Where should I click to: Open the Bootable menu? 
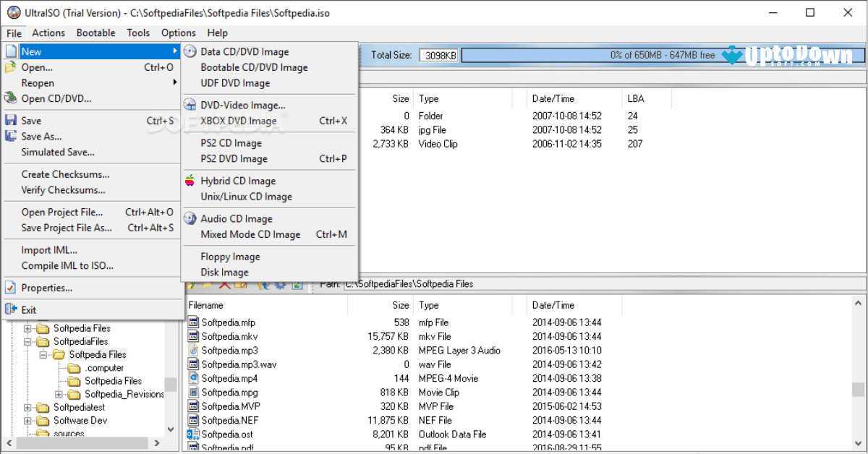95,33
